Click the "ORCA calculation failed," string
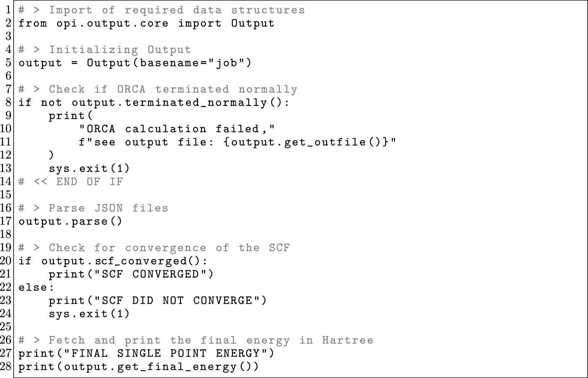588x378 pixels. tap(177, 129)
